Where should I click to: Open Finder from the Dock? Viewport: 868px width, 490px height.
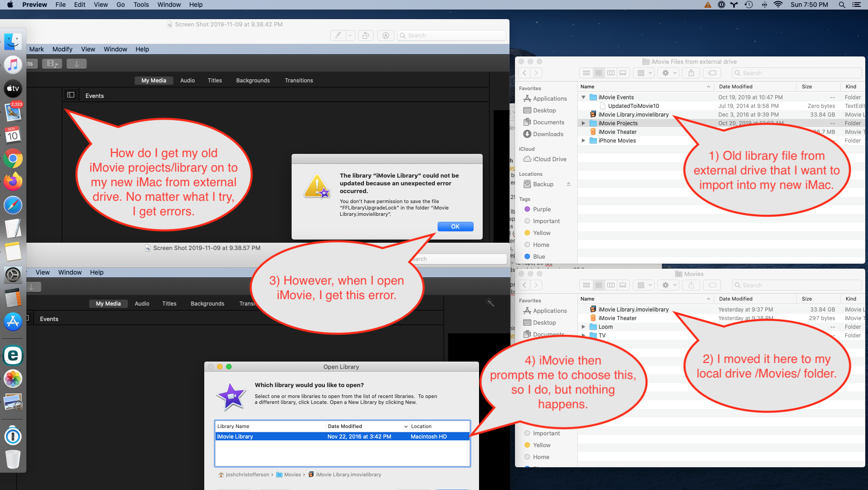(13, 42)
